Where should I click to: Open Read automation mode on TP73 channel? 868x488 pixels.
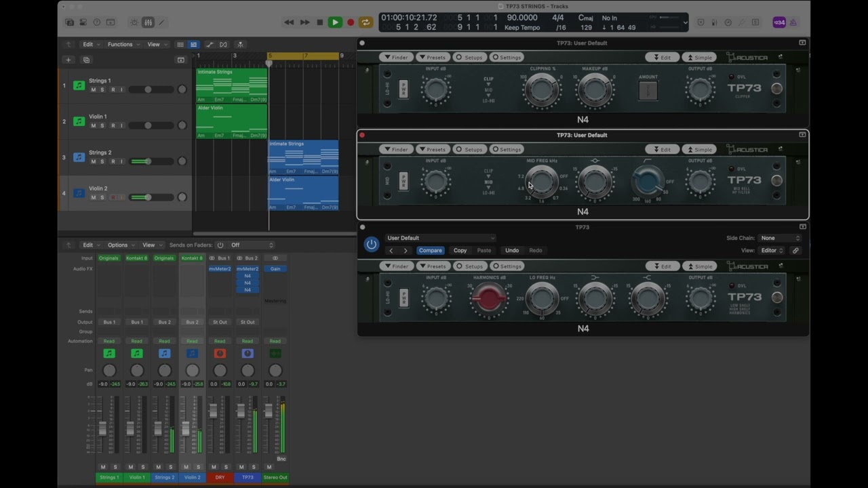[x=248, y=341]
